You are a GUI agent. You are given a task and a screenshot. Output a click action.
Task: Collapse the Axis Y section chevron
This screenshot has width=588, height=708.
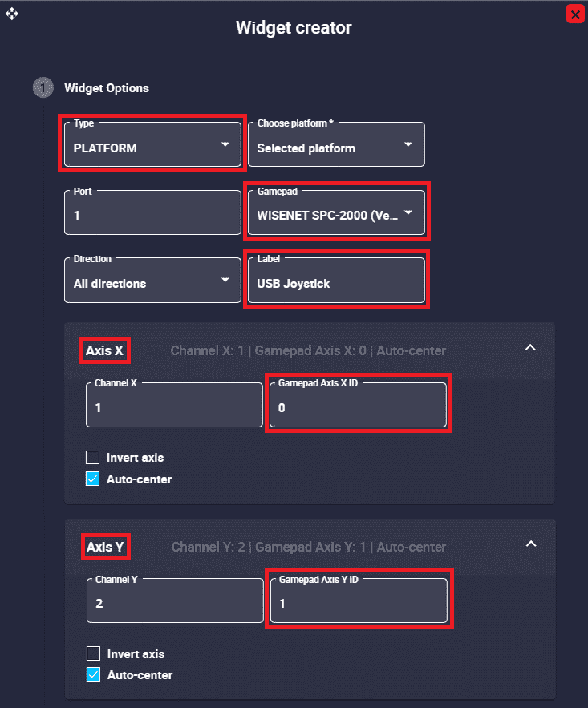[529, 544]
